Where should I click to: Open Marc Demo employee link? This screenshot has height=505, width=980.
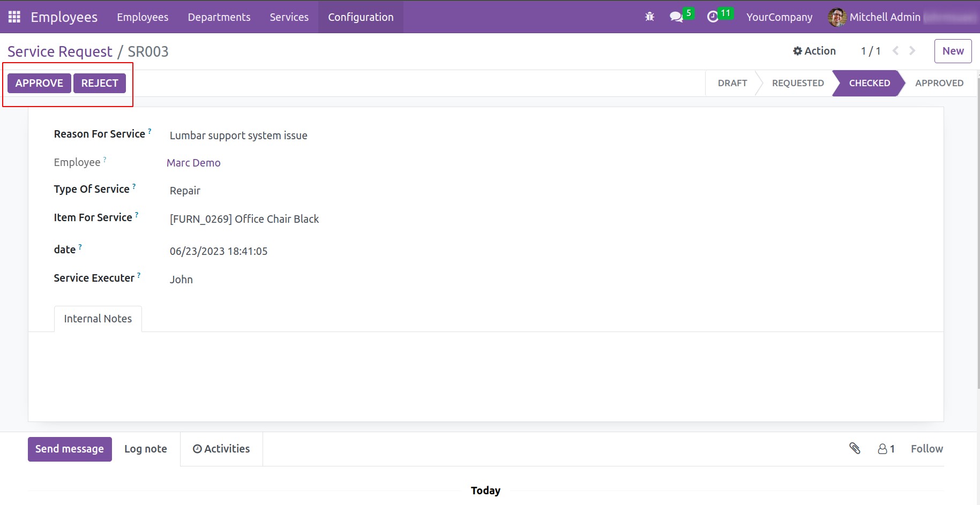click(193, 163)
